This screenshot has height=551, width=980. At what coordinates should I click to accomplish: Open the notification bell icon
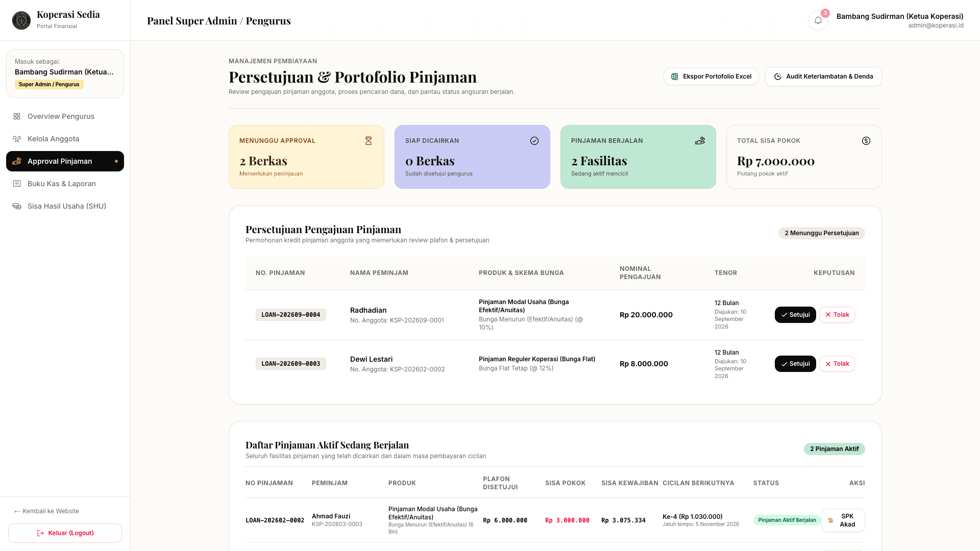tap(818, 20)
